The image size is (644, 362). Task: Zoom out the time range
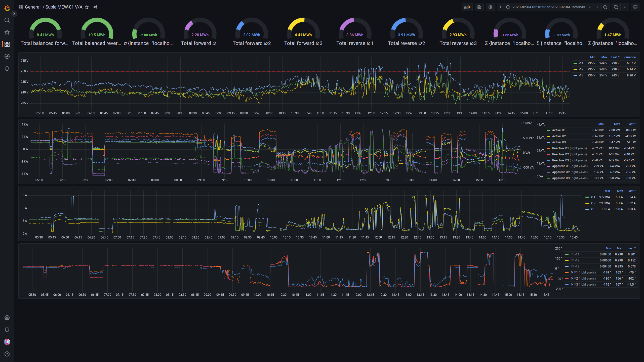605,7
